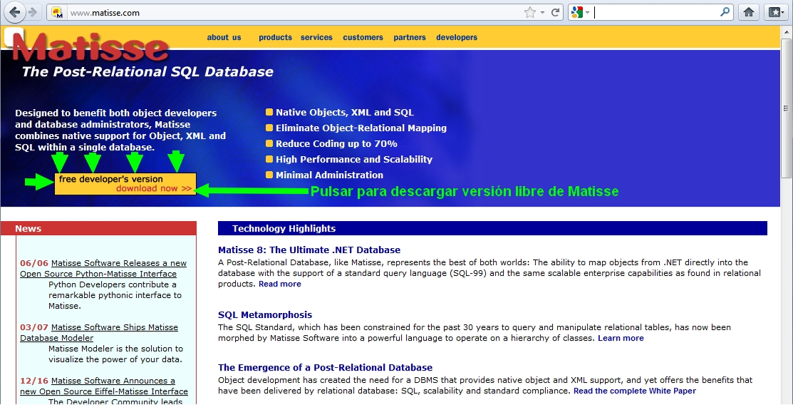The height and width of the screenshot is (405, 793).
Task: Click the red Matisse logo
Action: 90,47
